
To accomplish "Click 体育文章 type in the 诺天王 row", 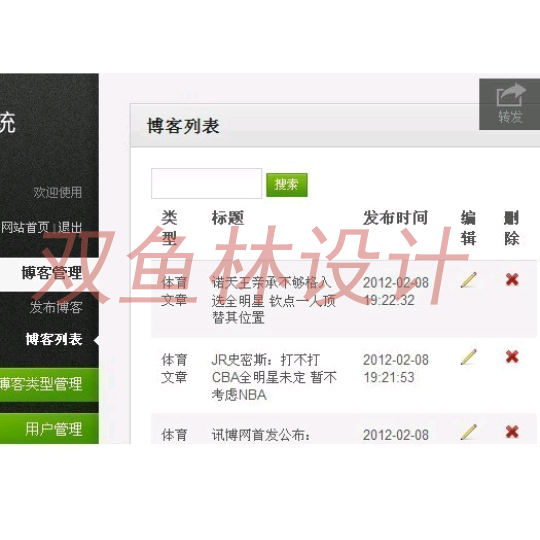I will [174, 291].
